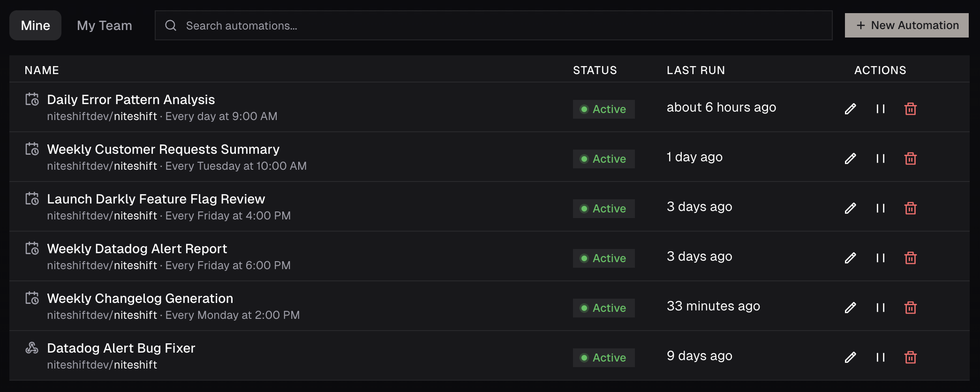This screenshot has width=980, height=392.
Task: Switch to the My Team tab
Action: coord(105,25)
